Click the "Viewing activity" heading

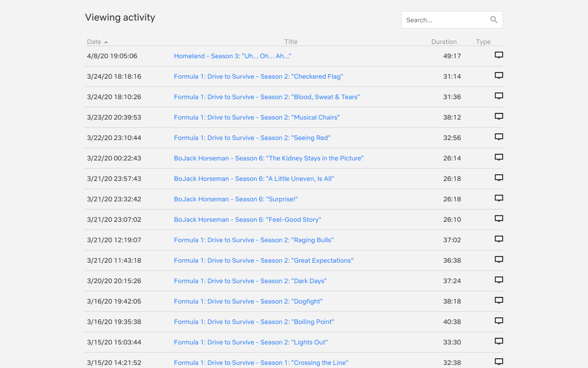tap(120, 17)
